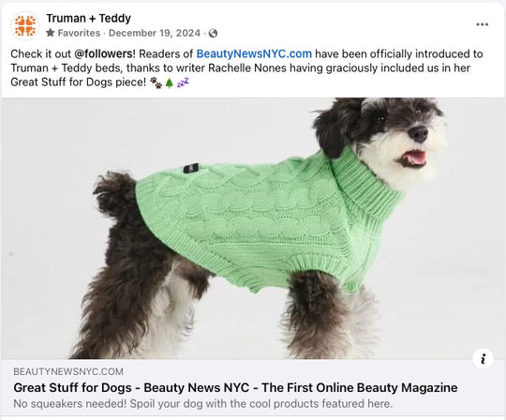Follow the BeautyNewsNYC.com link in the post
This screenshot has height=420, width=506.
pyautogui.click(x=254, y=53)
